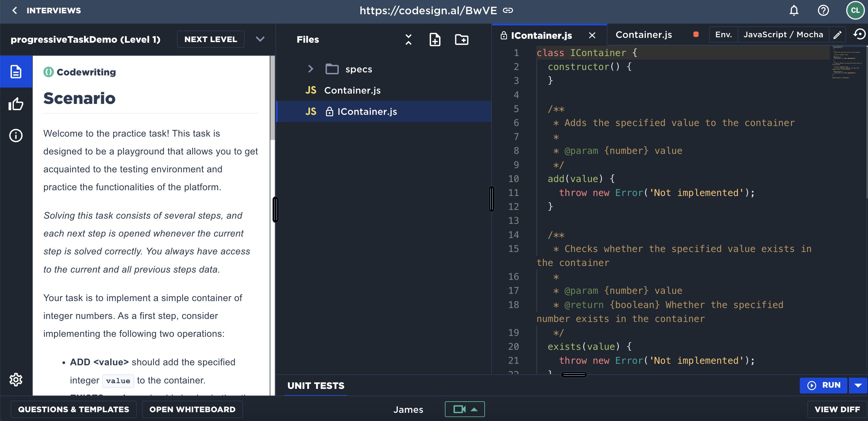Click the 'class IContainer' line
Screen dimensions: 868x421
coord(586,52)
